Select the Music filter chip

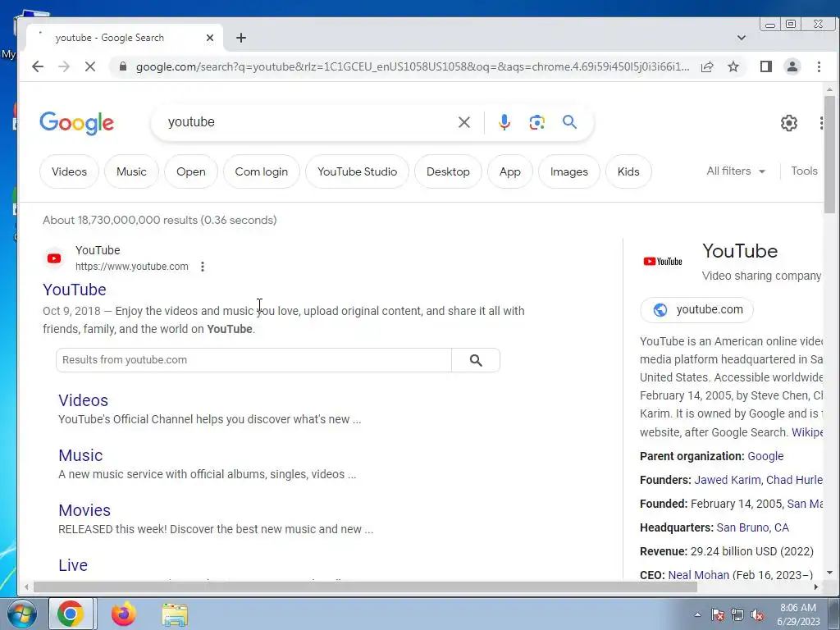[131, 171]
